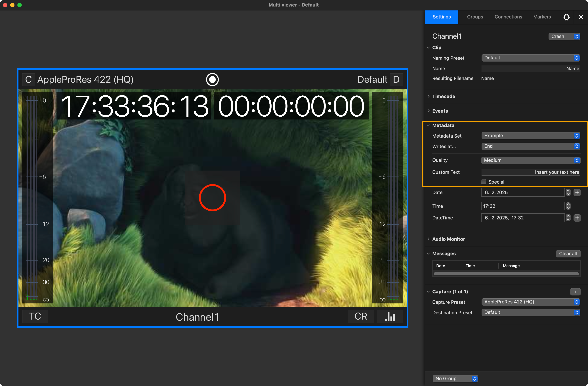The width and height of the screenshot is (588, 386).
Task: Toggle the audio meter bars icon
Action: coord(390,316)
